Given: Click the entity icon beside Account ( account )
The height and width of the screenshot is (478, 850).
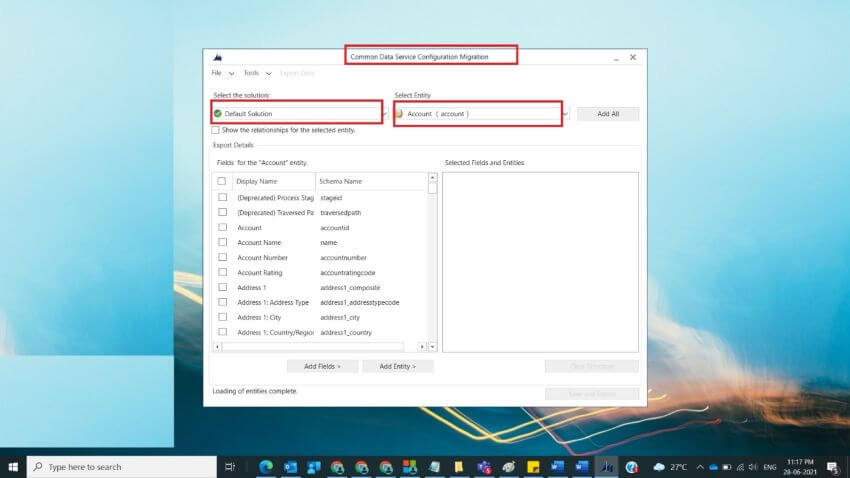Looking at the screenshot, I should [400, 114].
